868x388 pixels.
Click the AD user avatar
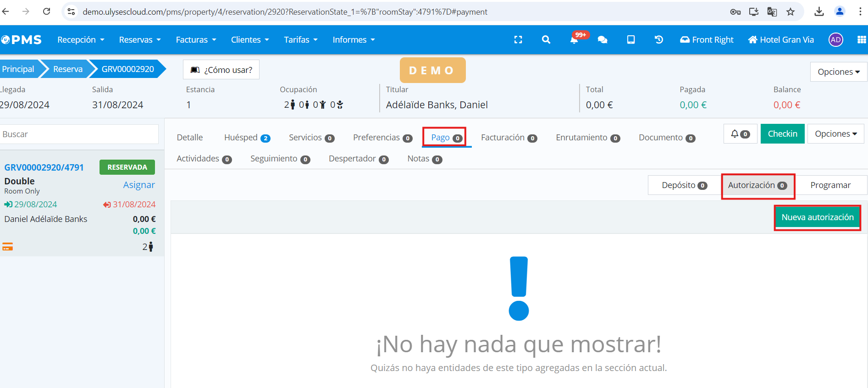point(835,40)
